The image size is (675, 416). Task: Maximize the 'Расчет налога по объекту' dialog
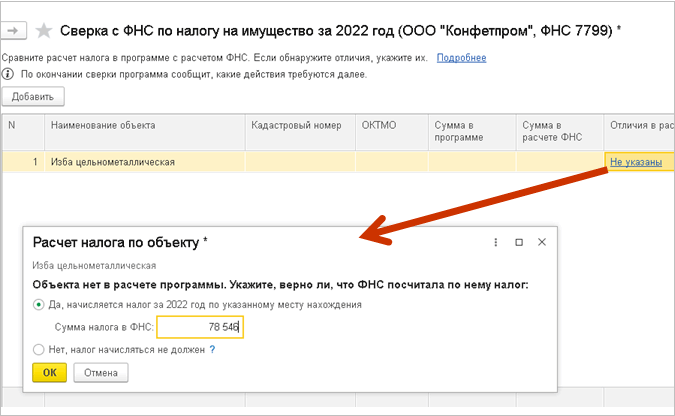[519, 242]
